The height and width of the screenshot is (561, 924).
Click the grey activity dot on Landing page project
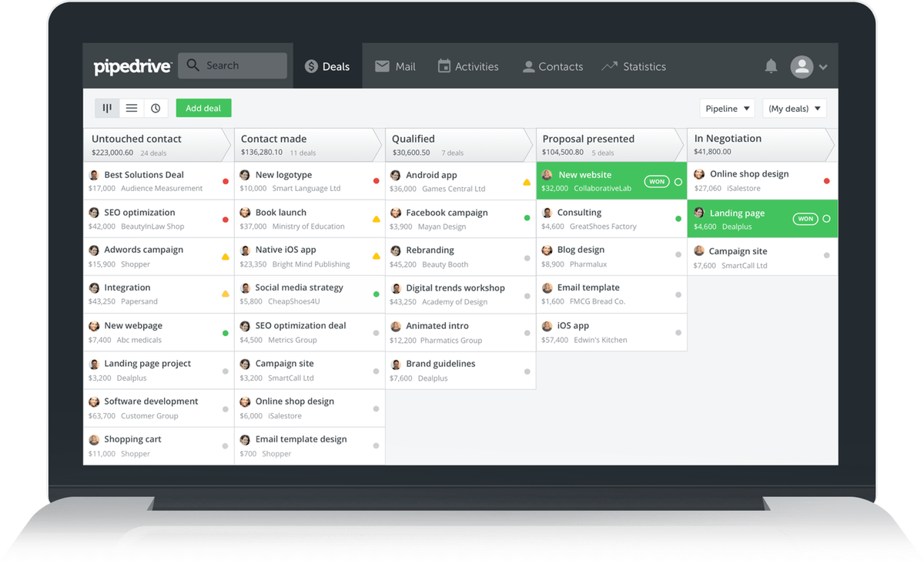point(226,371)
